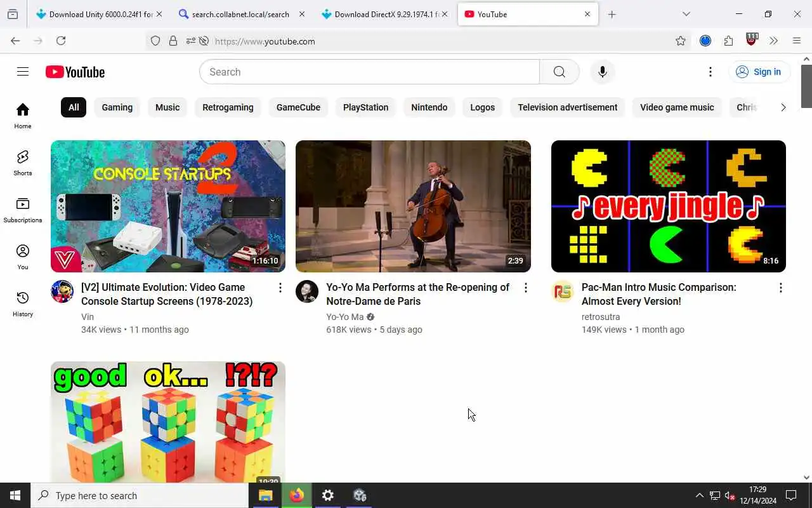
Task: Open the retrosutra channel avatar
Action: pyautogui.click(x=563, y=291)
